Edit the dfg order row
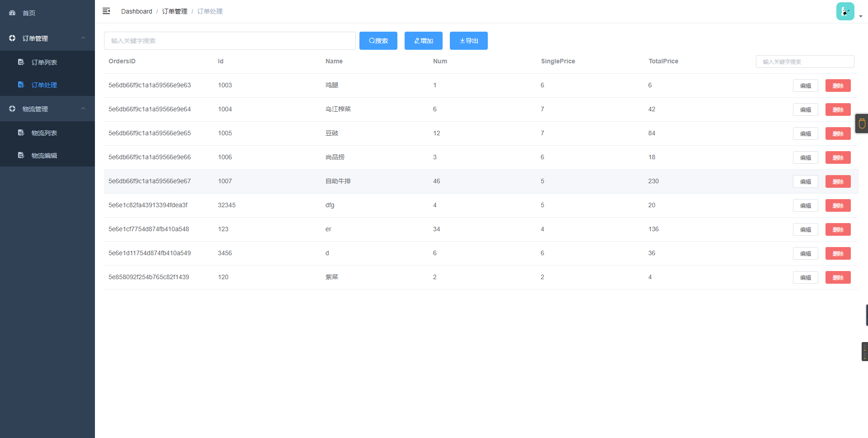 coord(806,205)
